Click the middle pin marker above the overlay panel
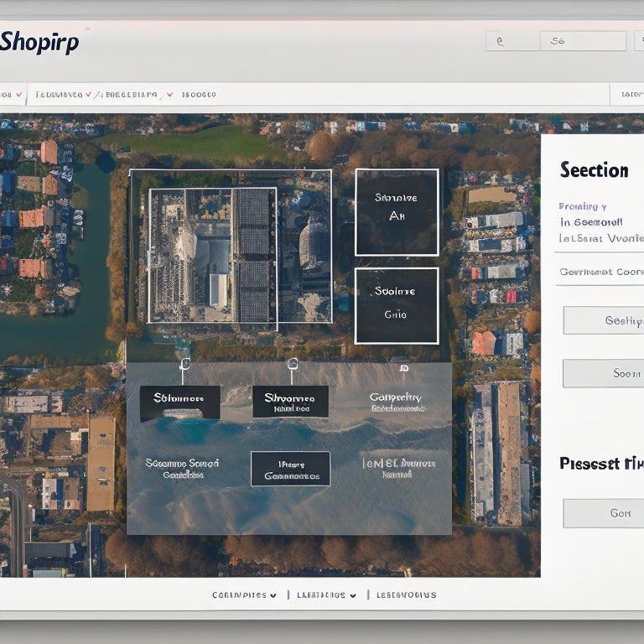Screen dimensions: 644x644 (x=293, y=364)
